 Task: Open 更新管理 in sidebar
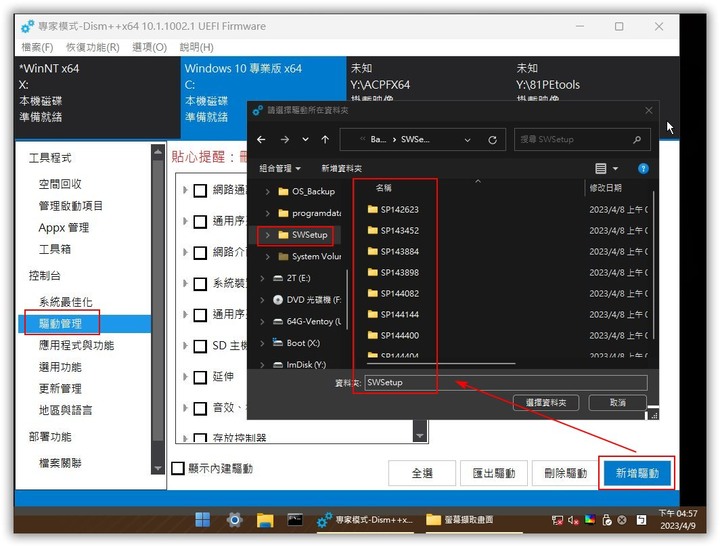(60, 389)
